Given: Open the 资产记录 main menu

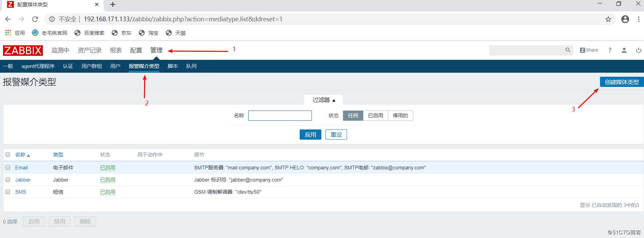Looking at the screenshot, I should pyautogui.click(x=90, y=50).
